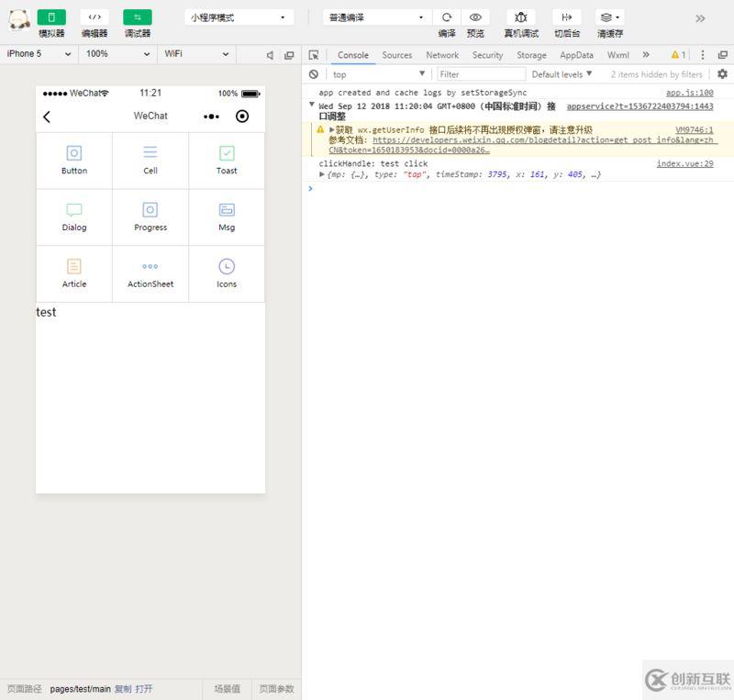Switch to the Network tab
This screenshot has height=700, width=734.
442,55
